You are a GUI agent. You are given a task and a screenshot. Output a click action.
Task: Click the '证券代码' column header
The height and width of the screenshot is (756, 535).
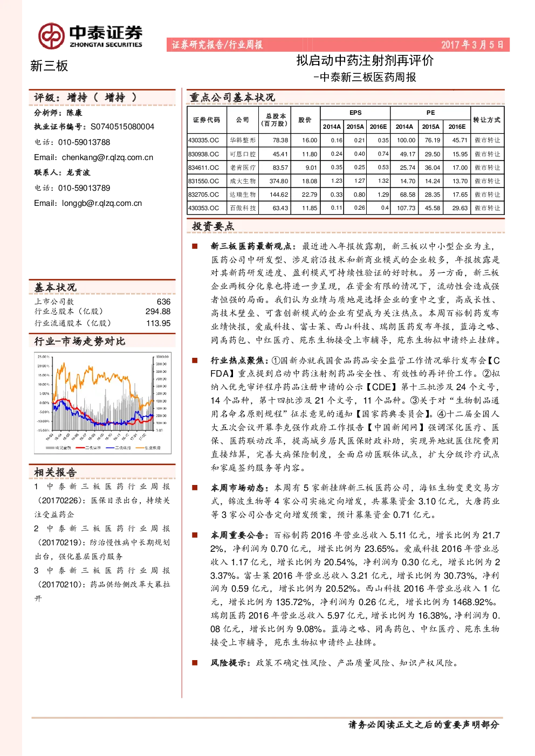tap(207, 120)
